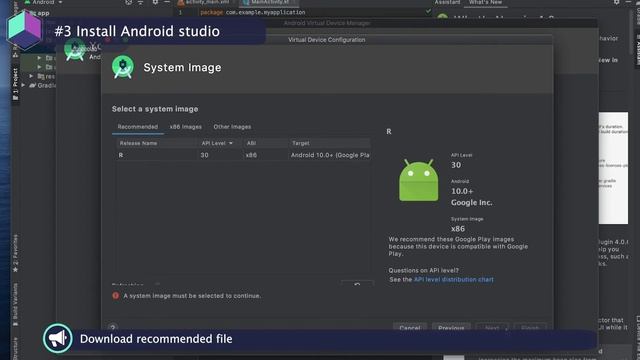Open the Android project view dropdown
Viewport: 640px width, 360px height.
[x=43, y=2]
